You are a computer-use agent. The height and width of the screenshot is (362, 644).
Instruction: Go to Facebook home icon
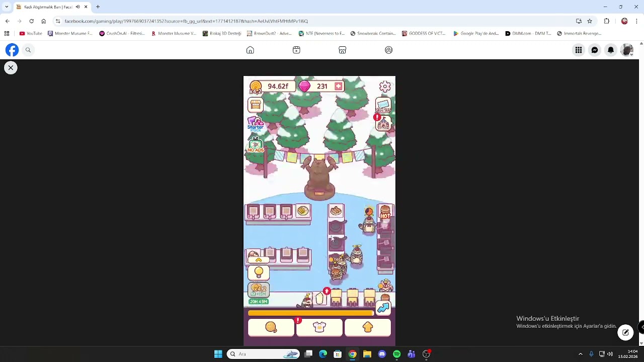[x=250, y=50]
